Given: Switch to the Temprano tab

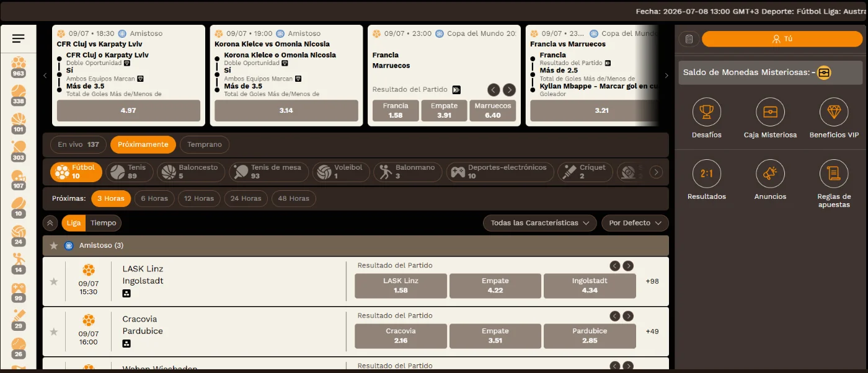Looking at the screenshot, I should coord(205,144).
